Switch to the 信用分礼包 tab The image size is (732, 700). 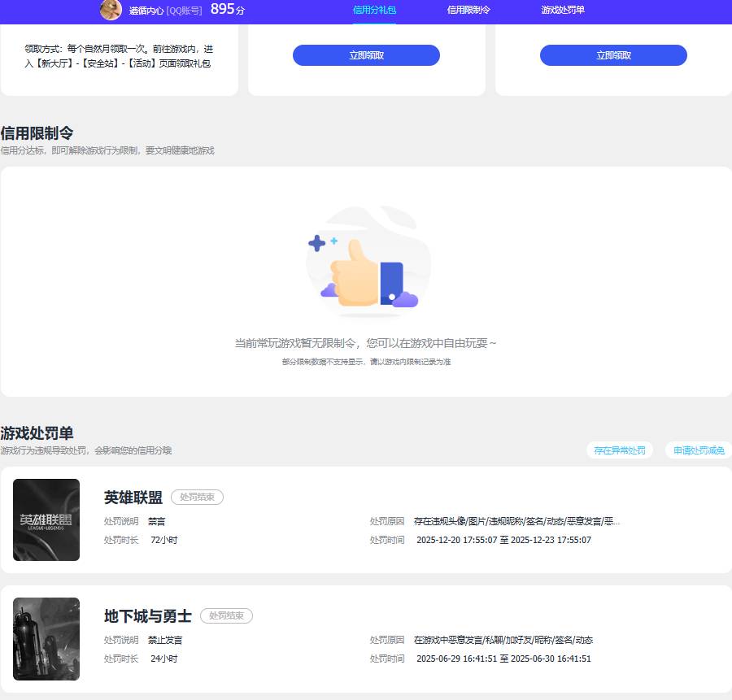coord(374,11)
